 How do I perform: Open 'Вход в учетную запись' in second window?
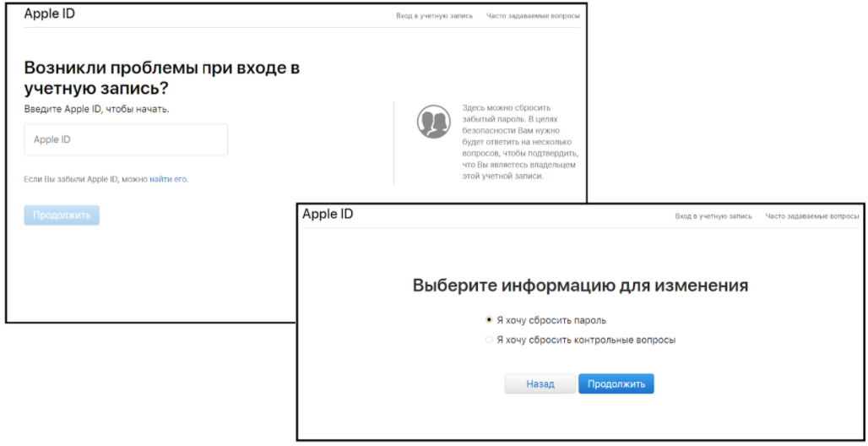[713, 216]
